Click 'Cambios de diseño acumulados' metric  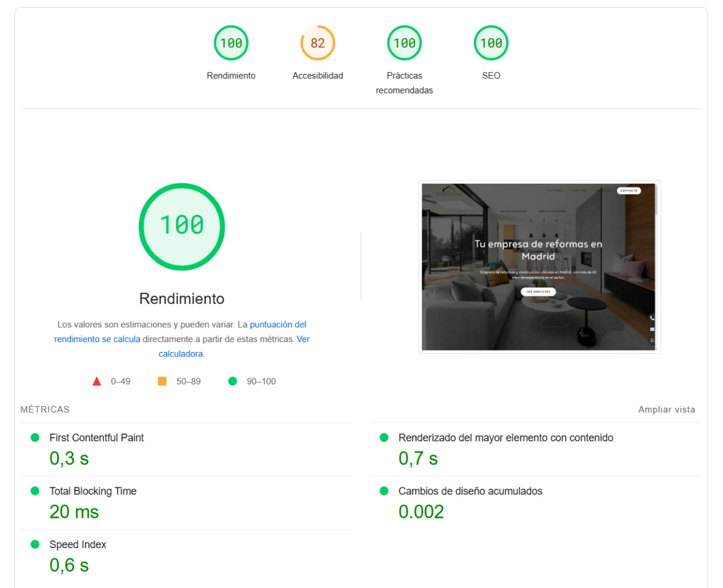470,491
